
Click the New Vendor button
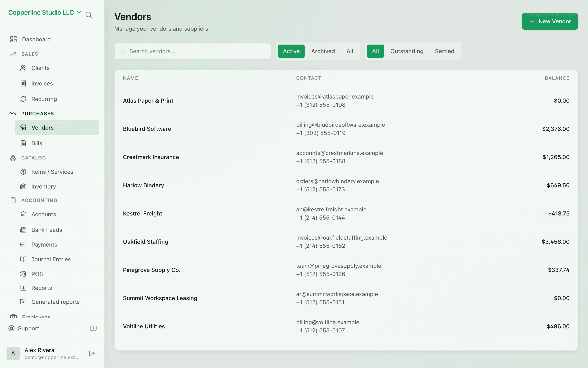click(x=550, y=21)
